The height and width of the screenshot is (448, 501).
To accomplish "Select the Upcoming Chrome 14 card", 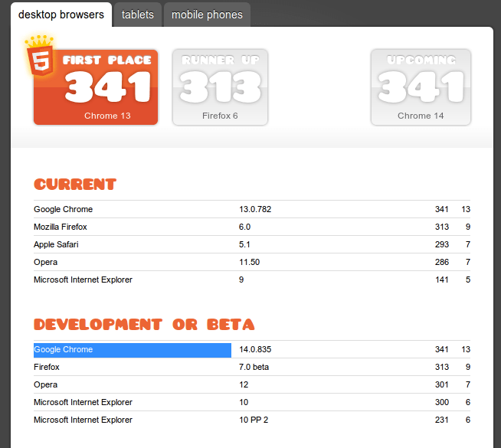I will [421, 87].
